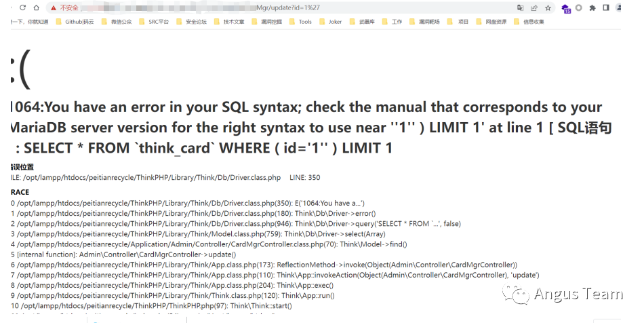This screenshot has width=644, height=323.
Task: Open the SRC平台 bookmark folder
Action: point(154,22)
